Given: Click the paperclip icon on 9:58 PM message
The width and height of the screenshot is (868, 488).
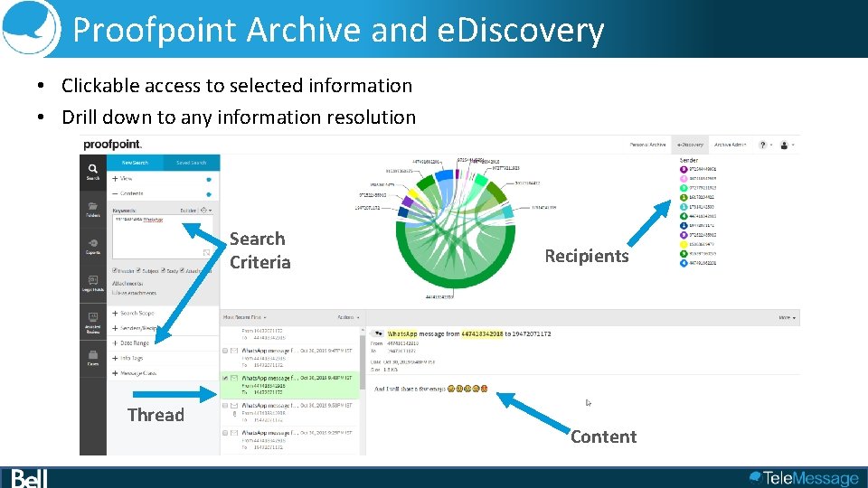Looking at the screenshot, I should tap(234, 413).
